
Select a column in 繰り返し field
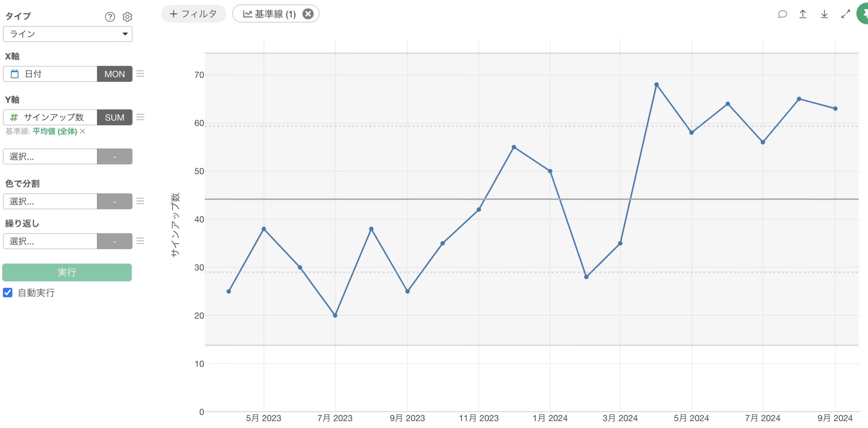(50, 241)
